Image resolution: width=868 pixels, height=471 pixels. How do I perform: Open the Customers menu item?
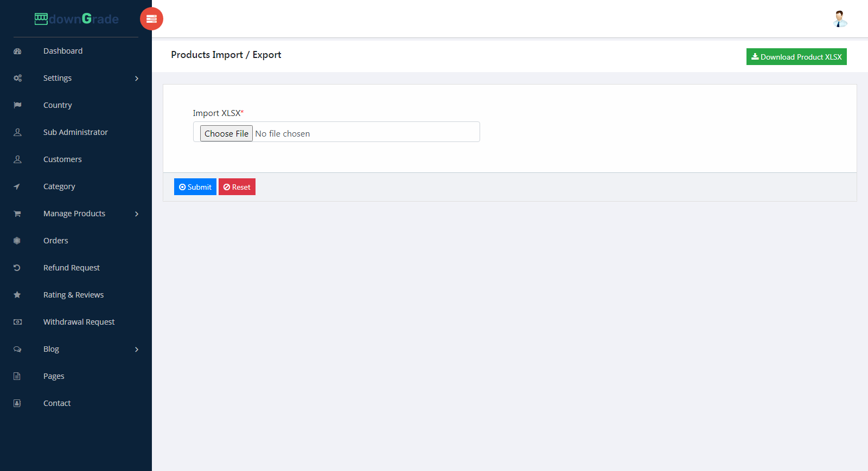pos(62,159)
